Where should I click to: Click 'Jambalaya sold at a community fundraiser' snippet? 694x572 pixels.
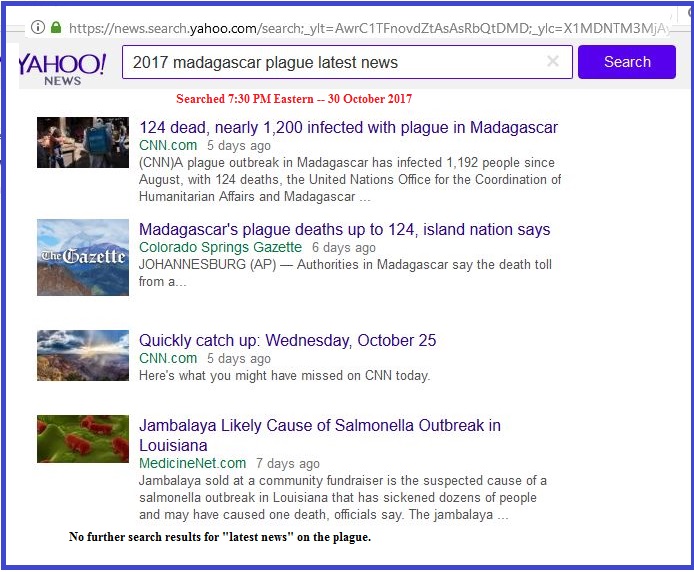coord(343,498)
